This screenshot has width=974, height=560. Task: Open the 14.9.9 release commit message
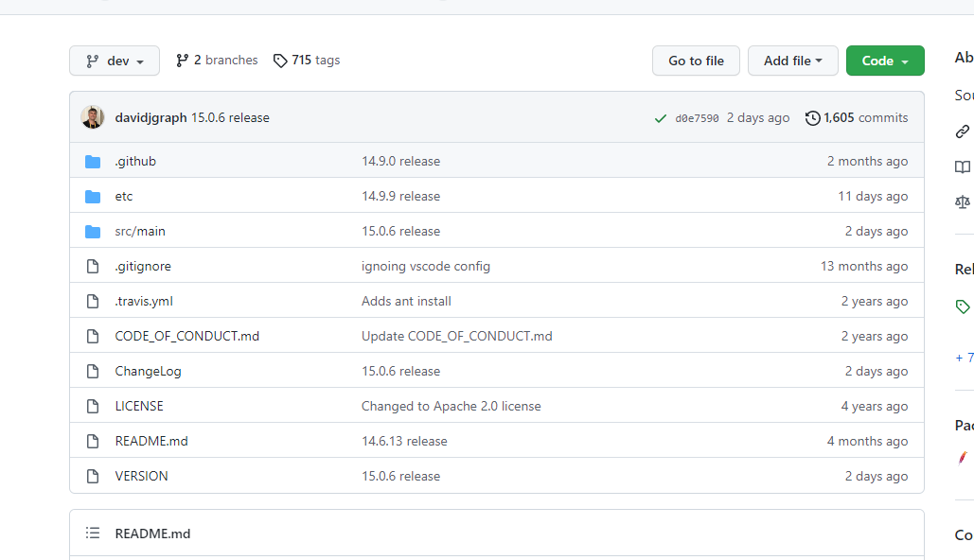click(x=400, y=196)
